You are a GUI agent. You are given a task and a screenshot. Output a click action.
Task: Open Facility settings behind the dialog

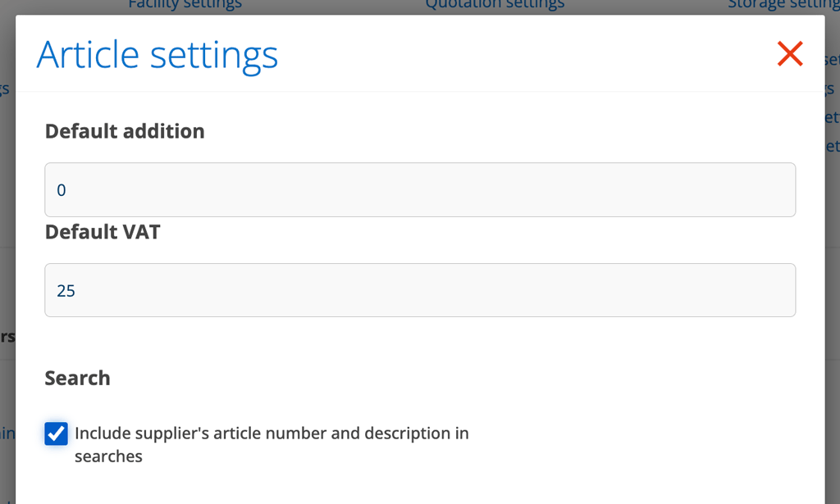pyautogui.click(x=185, y=5)
